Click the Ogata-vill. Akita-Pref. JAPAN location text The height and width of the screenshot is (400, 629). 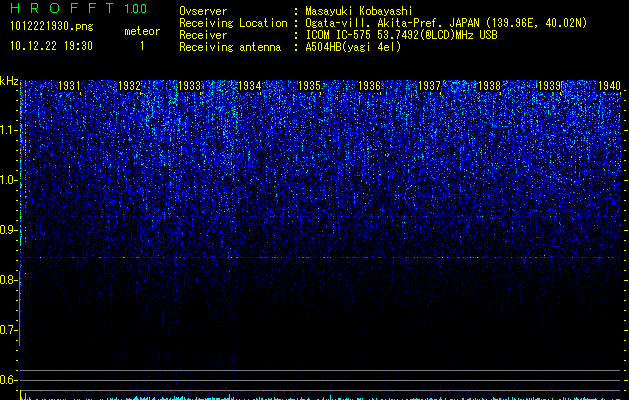[446, 23]
